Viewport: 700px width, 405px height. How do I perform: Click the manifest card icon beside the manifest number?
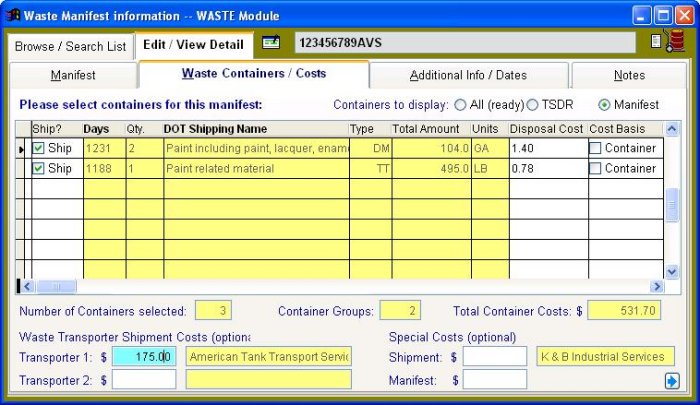pyautogui.click(x=271, y=43)
